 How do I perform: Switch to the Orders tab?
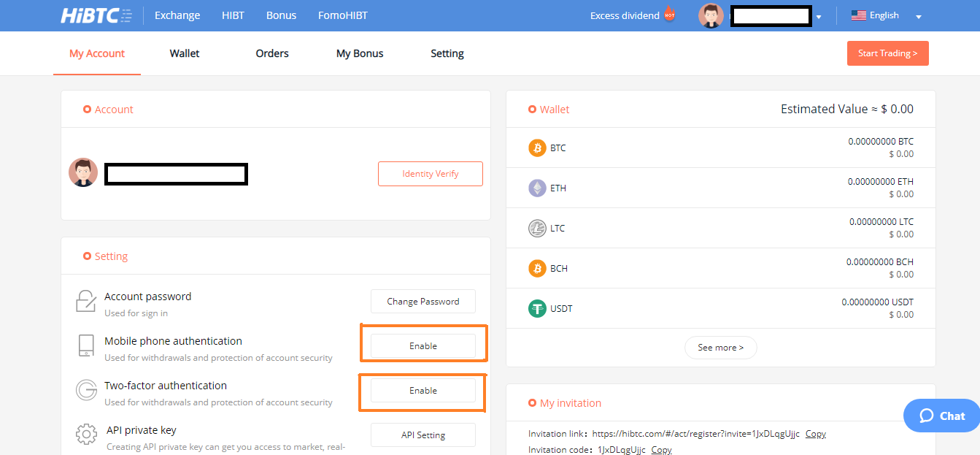click(272, 53)
